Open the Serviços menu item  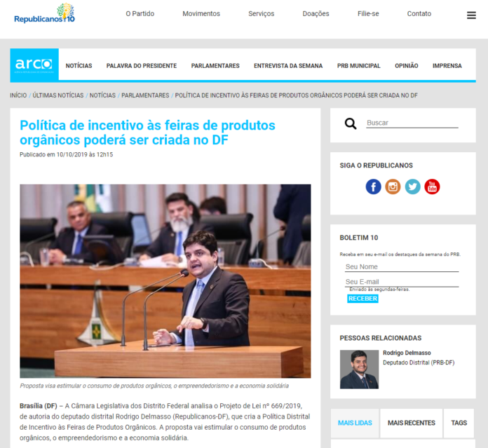261,14
